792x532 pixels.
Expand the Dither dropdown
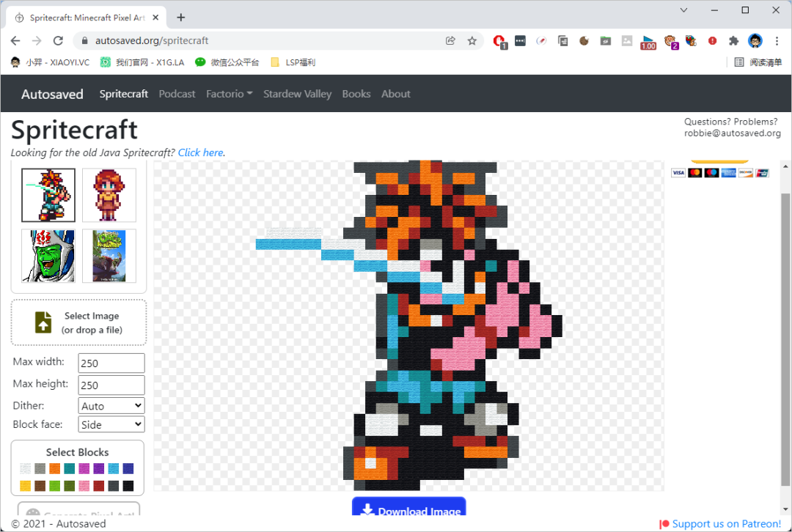click(111, 405)
